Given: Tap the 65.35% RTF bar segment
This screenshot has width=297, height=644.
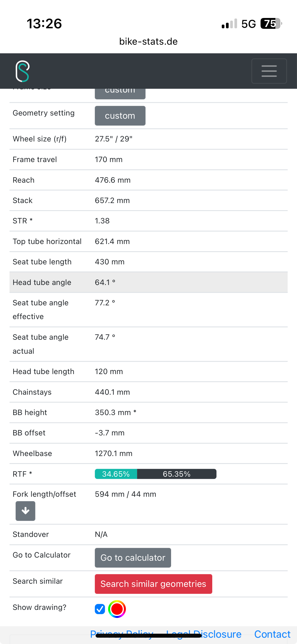Looking at the screenshot, I should coord(177,474).
